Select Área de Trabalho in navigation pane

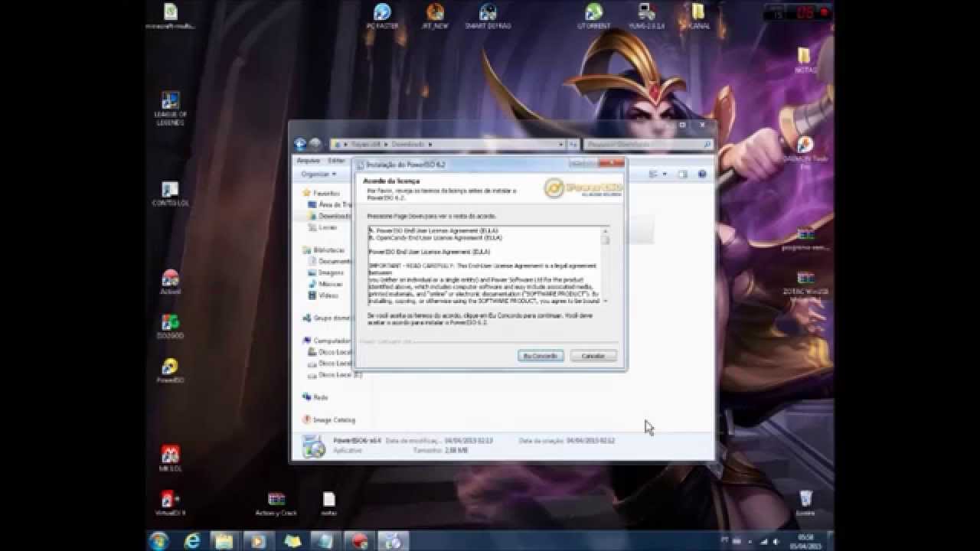pyautogui.click(x=330, y=205)
